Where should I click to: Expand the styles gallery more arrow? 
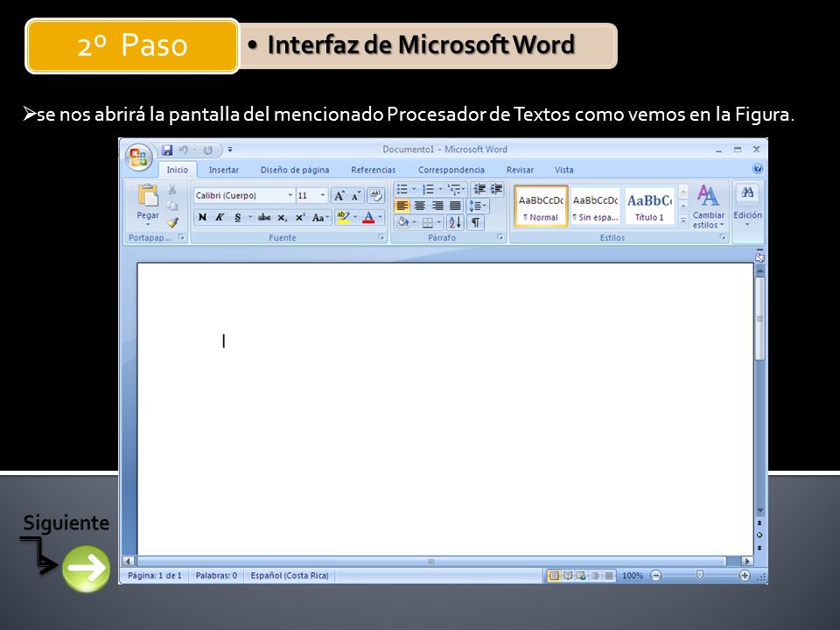683,220
